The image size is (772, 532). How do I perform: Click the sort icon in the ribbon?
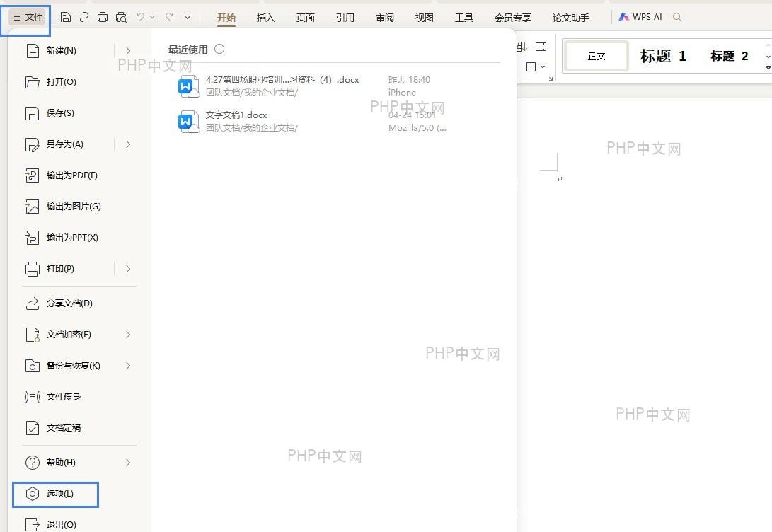coord(522,47)
